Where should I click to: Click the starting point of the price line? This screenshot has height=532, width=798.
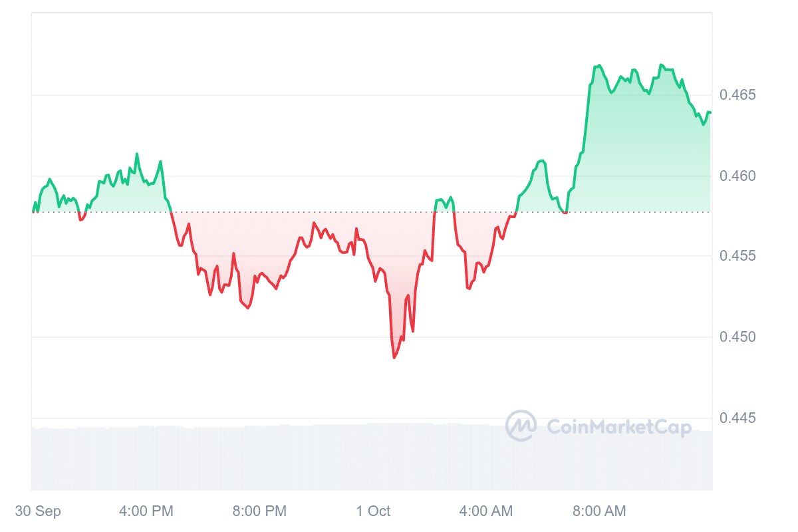(x=33, y=211)
